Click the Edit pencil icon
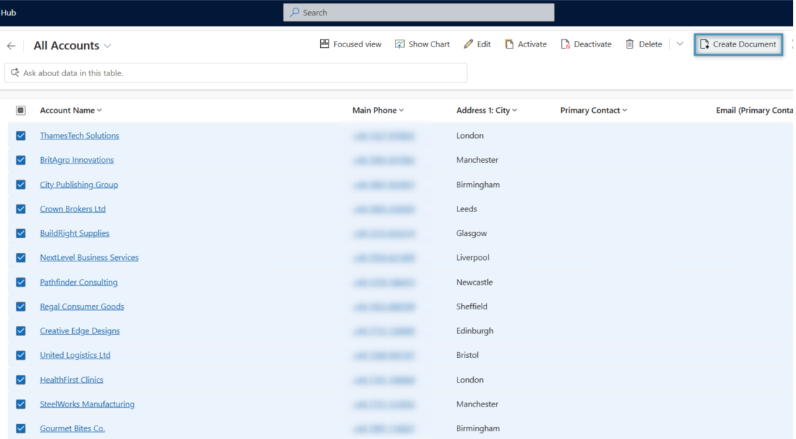Screen dimensions: 796x439 pos(468,44)
